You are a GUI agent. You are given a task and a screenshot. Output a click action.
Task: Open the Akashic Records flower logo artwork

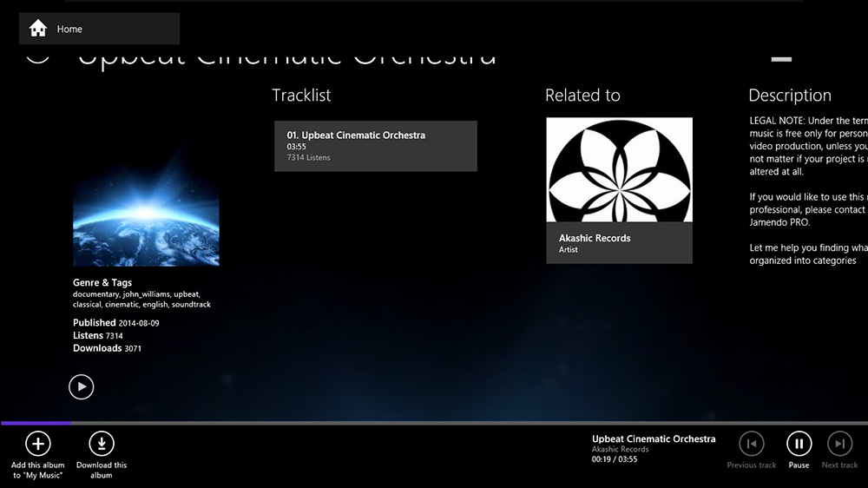[619, 170]
